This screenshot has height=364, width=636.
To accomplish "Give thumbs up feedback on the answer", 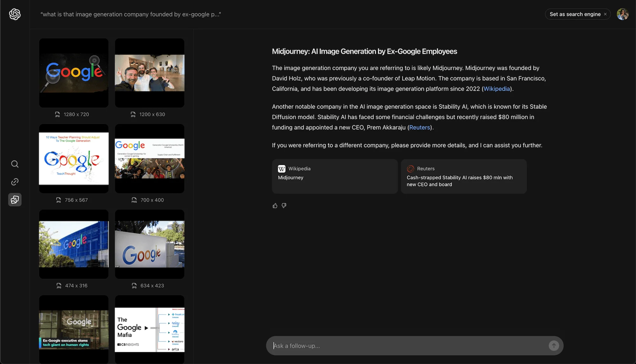I will 275,206.
